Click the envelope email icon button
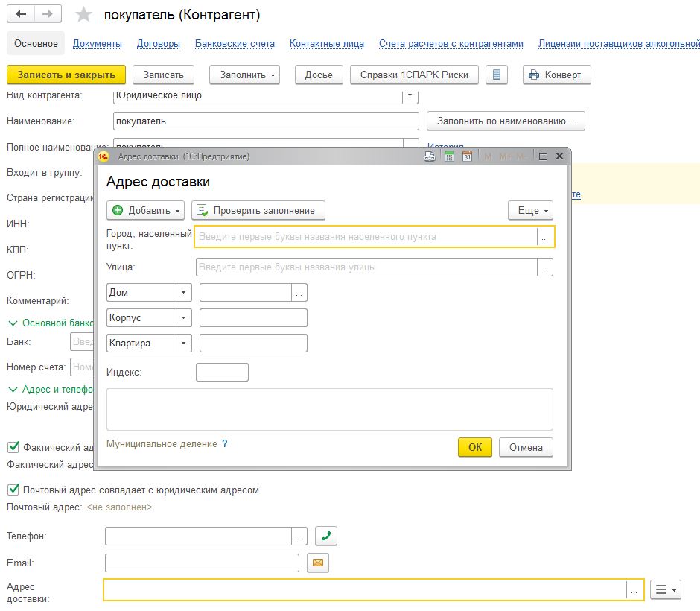Screen dimensions: 700x611 click(318, 563)
